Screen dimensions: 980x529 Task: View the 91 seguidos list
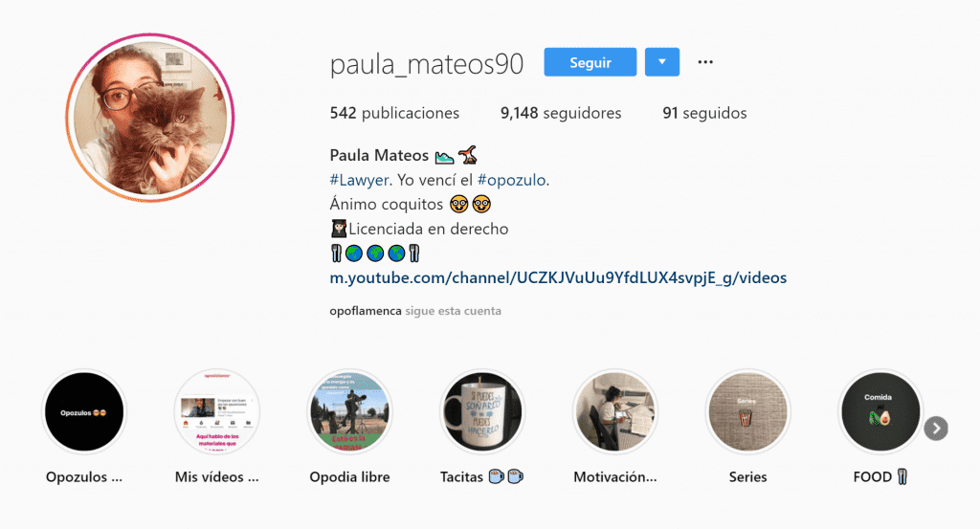coord(704,113)
